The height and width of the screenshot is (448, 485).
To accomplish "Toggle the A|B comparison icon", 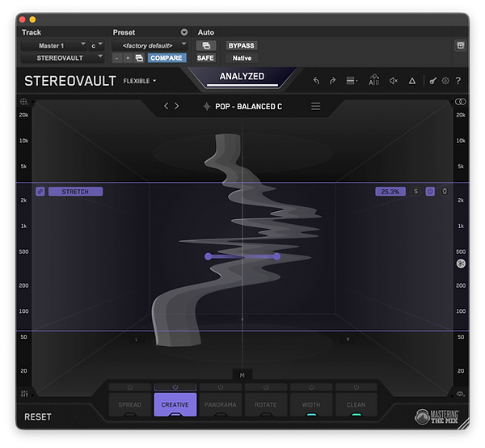I will point(374,80).
